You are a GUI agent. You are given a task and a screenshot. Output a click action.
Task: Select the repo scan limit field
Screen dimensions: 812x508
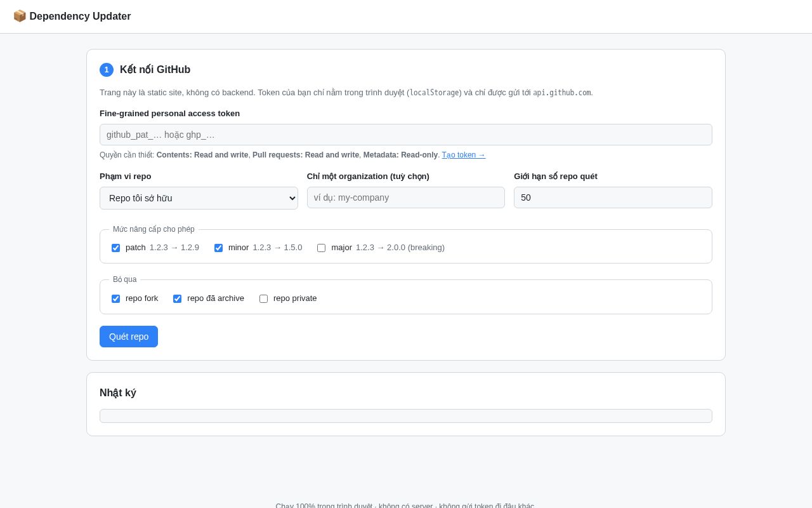click(613, 197)
